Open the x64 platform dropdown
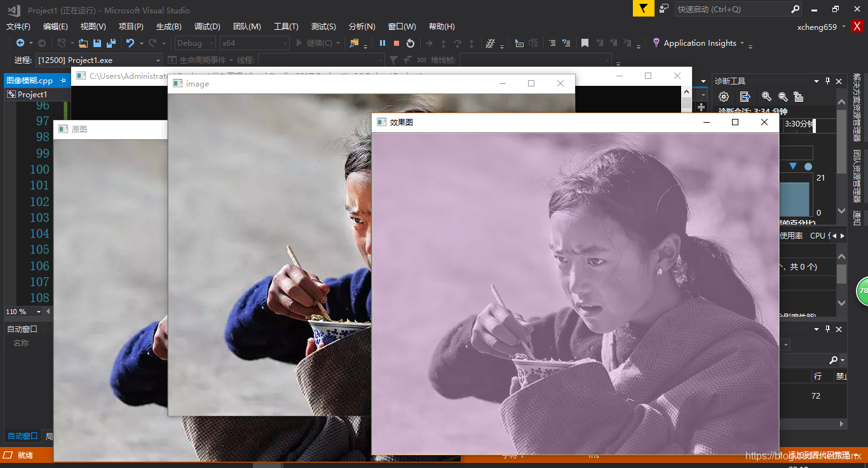The width and height of the screenshot is (868, 468). [255, 43]
